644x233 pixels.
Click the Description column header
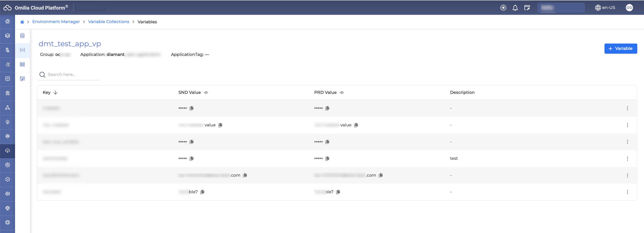pyautogui.click(x=462, y=92)
